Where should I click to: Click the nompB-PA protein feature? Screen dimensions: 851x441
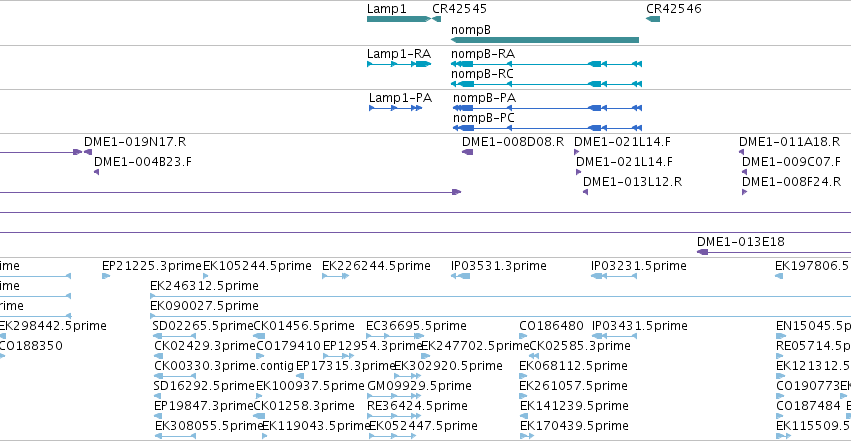548,108
